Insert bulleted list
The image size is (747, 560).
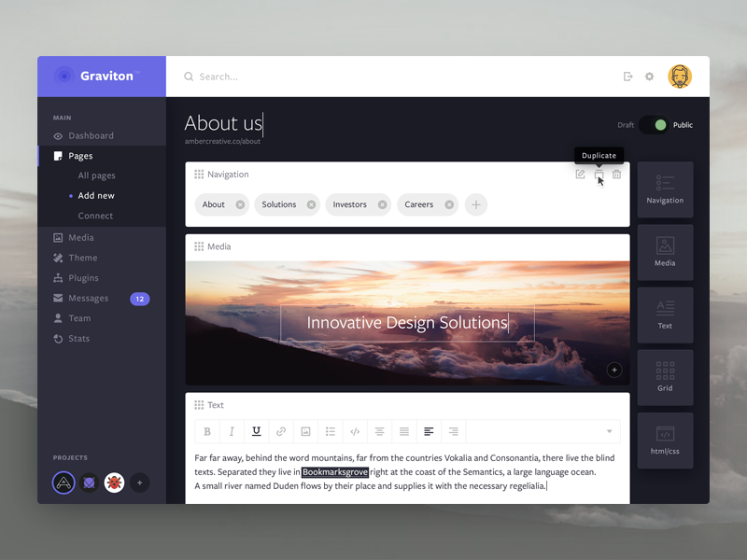[x=331, y=431]
